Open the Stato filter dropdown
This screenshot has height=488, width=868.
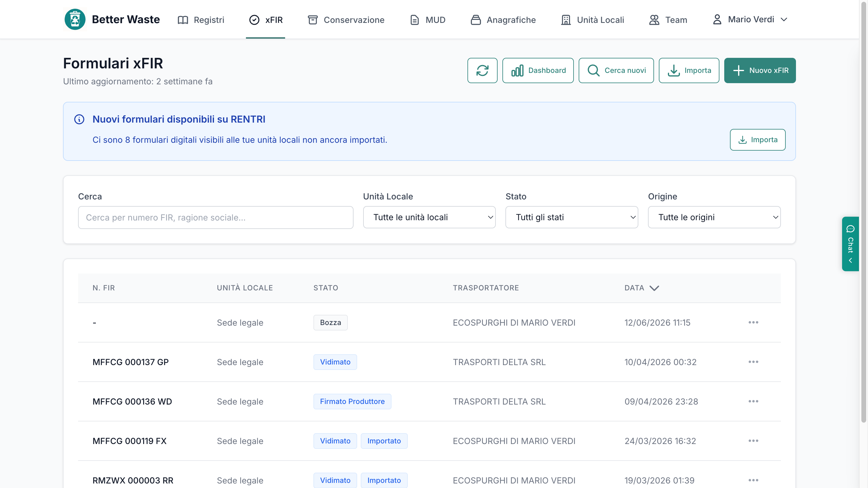(571, 217)
